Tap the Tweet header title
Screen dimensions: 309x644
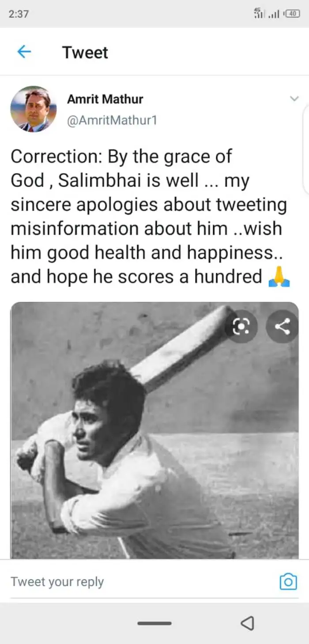pyautogui.click(x=85, y=53)
